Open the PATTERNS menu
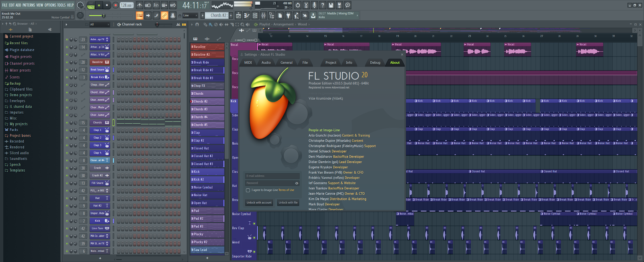This screenshot has height=262, width=644. (29, 5)
